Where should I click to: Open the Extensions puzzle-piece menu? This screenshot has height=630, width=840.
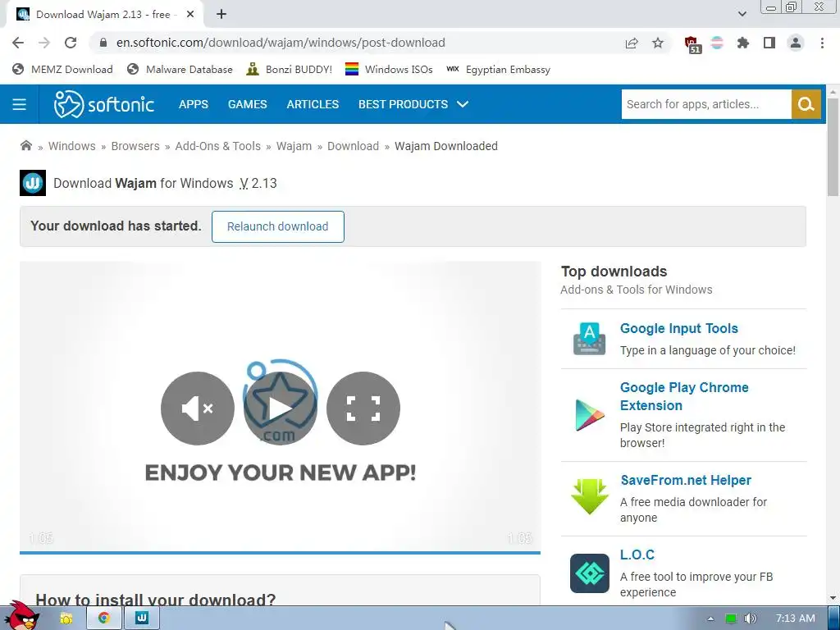(x=742, y=43)
